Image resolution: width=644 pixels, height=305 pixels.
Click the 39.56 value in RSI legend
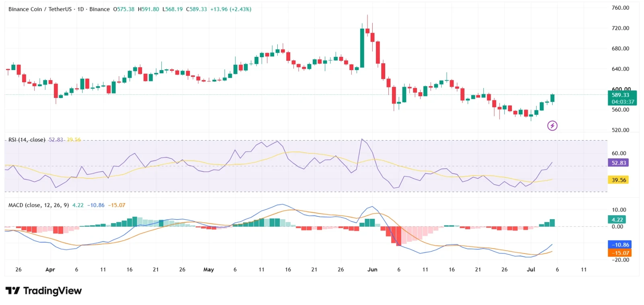pyautogui.click(x=74, y=140)
